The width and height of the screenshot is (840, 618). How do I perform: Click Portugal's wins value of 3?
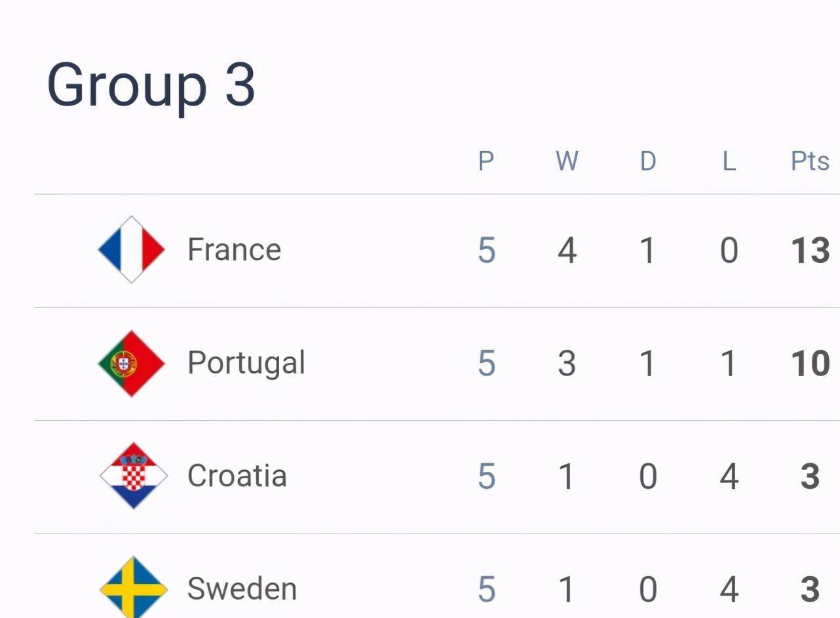tap(567, 364)
